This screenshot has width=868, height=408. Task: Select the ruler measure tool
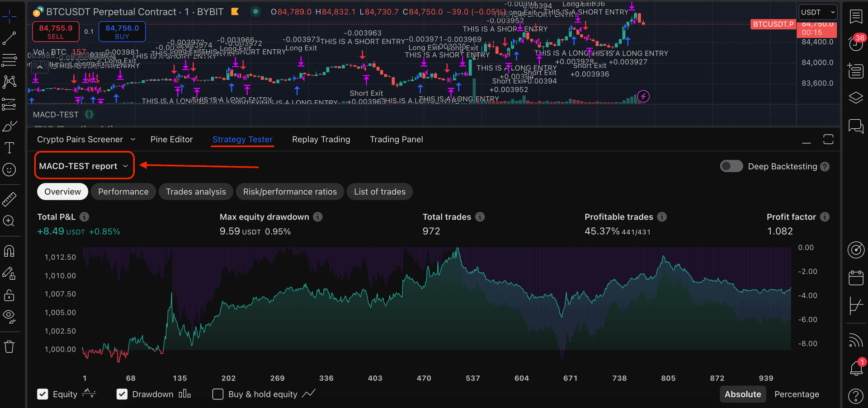9,199
